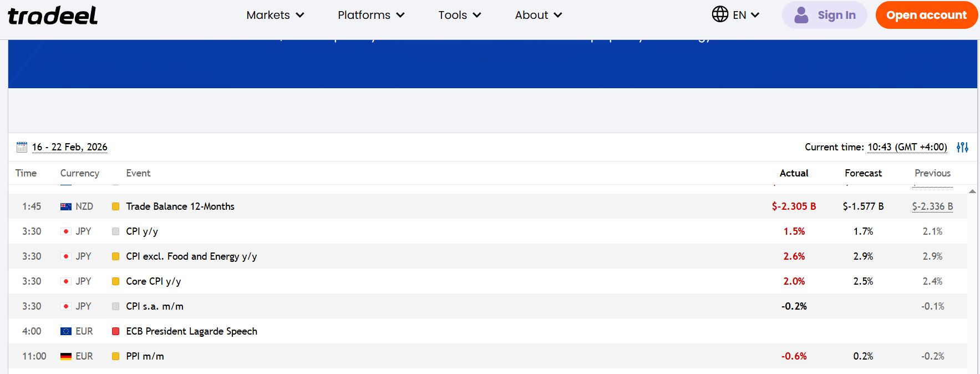Click the tradeel logo
Image resolution: width=980 pixels, height=374 pixels.
click(53, 16)
